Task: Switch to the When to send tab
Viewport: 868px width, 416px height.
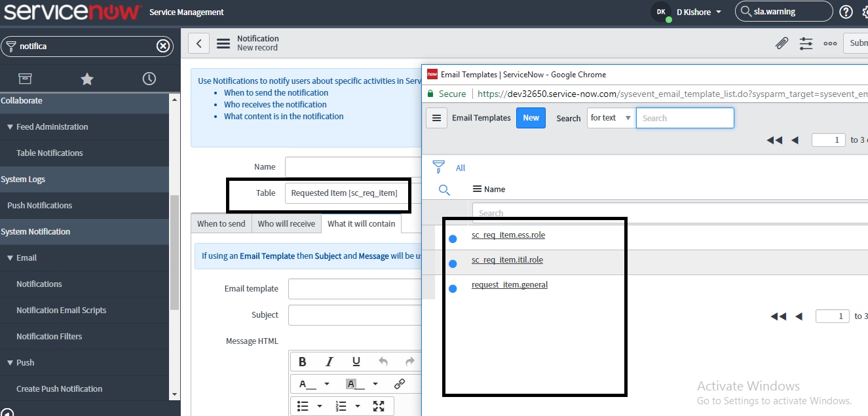Action: click(x=221, y=223)
